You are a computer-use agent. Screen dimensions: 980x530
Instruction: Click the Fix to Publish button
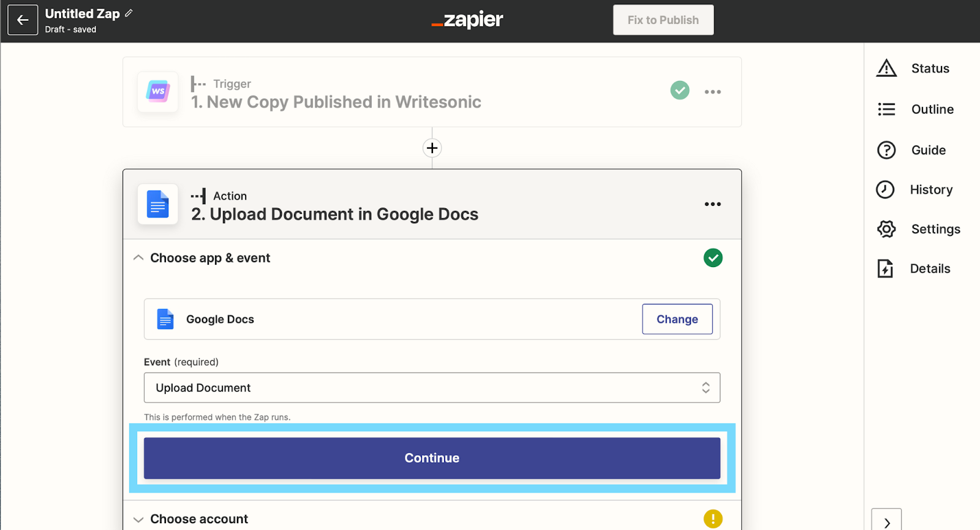(663, 20)
